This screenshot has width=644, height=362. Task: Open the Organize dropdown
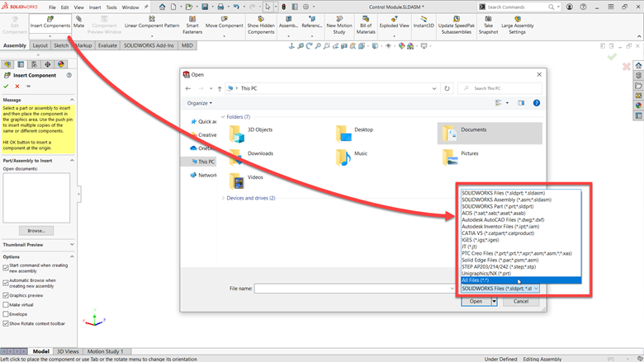(x=200, y=103)
